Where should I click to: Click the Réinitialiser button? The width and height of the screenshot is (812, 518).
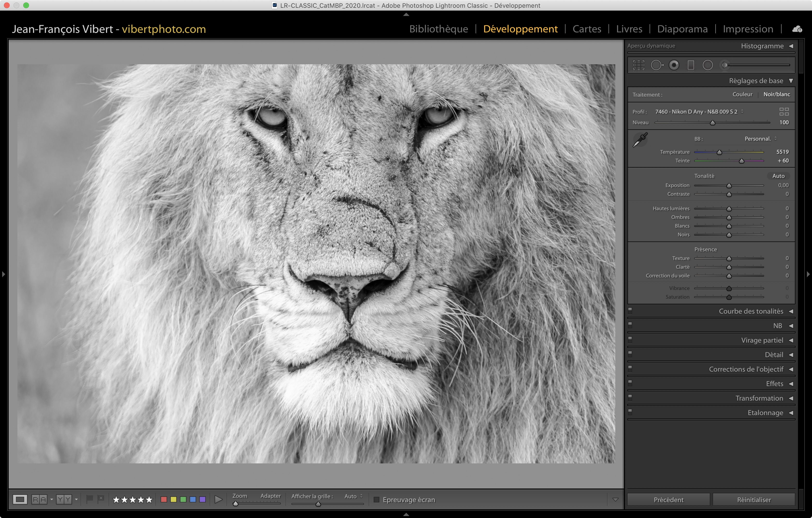[754, 499]
